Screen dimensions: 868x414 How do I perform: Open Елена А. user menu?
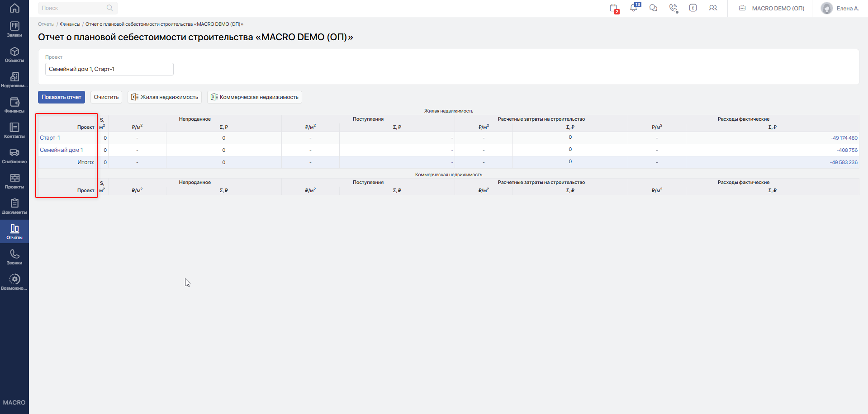[x=840, y=8]
